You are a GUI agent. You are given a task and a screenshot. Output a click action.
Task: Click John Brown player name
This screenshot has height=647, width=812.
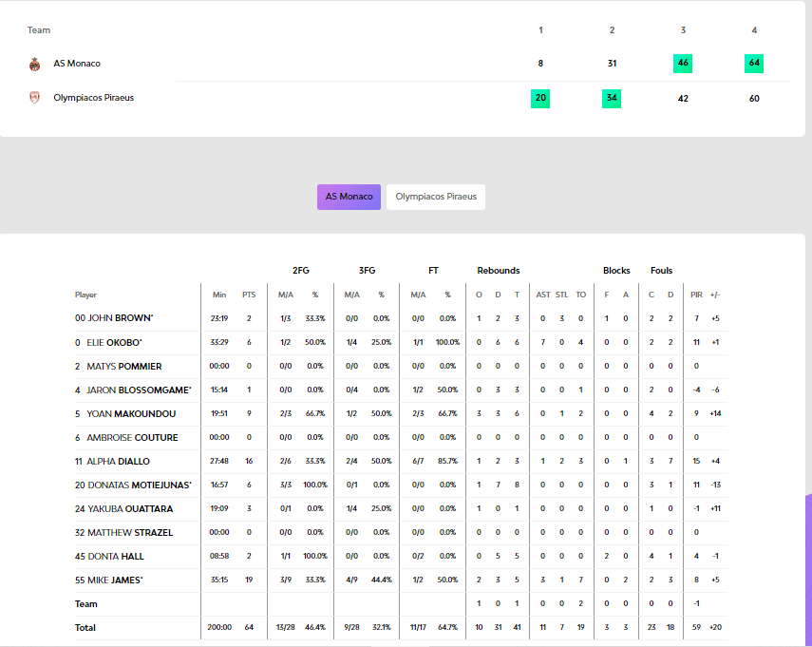point(115,318)
